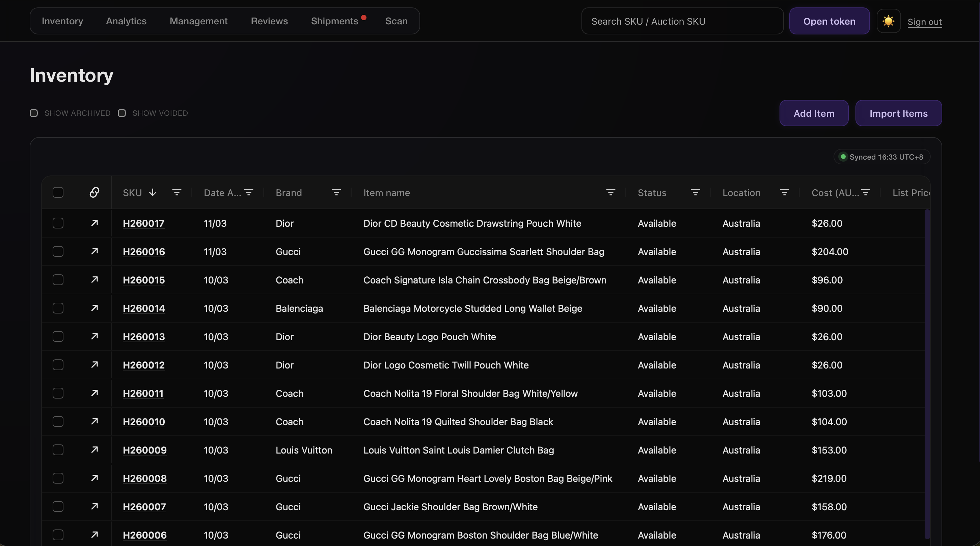Image resolution: width=980 pixels, height=546 pixels.
Task: Click the Add Item button
Action: [814, 113]
